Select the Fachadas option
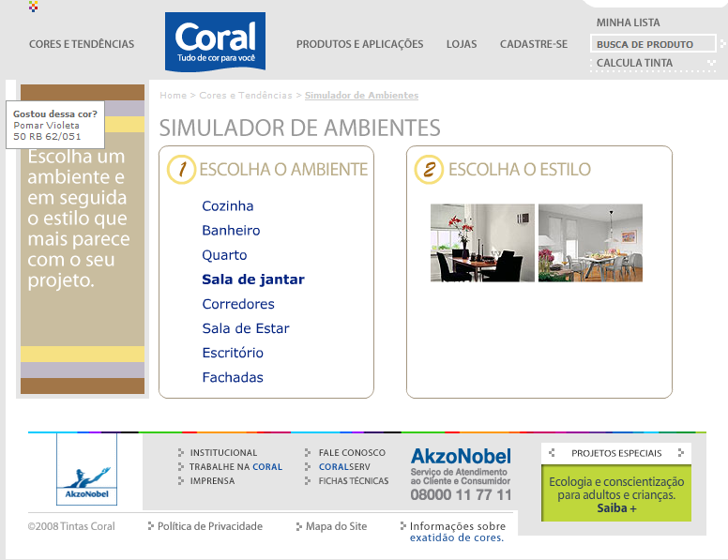 233,377
